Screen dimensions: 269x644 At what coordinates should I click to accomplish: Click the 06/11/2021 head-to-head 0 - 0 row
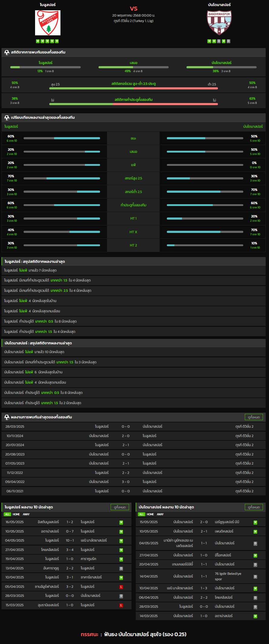coord(134,491)
